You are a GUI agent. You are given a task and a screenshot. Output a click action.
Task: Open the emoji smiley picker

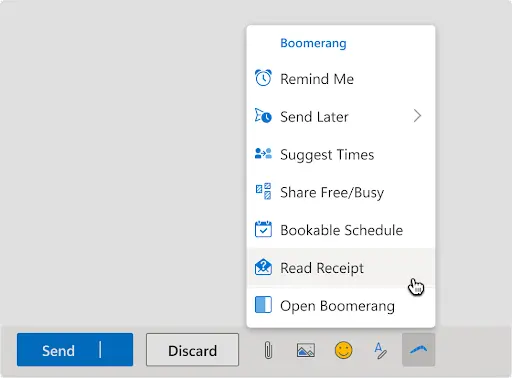point(343,350)
